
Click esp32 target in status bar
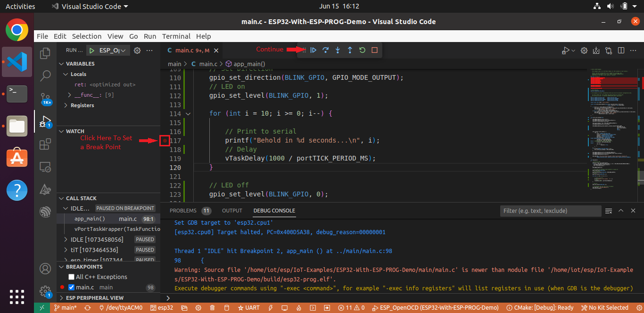click(x=162, y=308)
